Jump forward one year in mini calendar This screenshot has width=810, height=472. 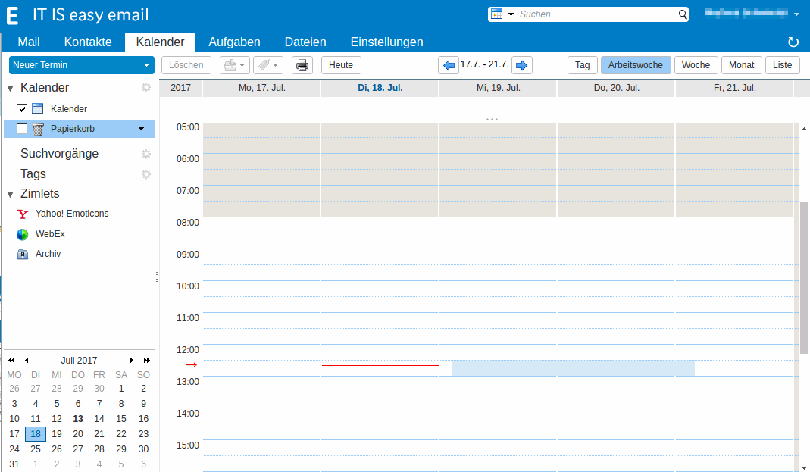(x=147, y=360)
